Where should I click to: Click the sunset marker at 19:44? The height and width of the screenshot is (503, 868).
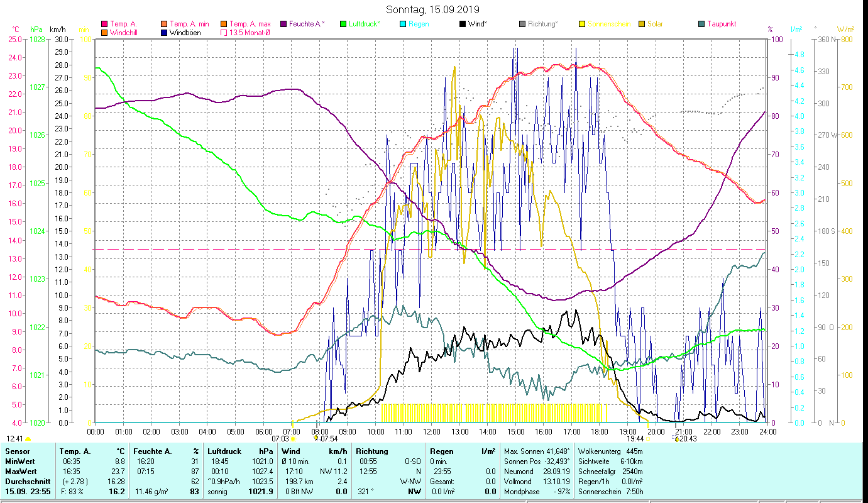(x=647, y=439)
